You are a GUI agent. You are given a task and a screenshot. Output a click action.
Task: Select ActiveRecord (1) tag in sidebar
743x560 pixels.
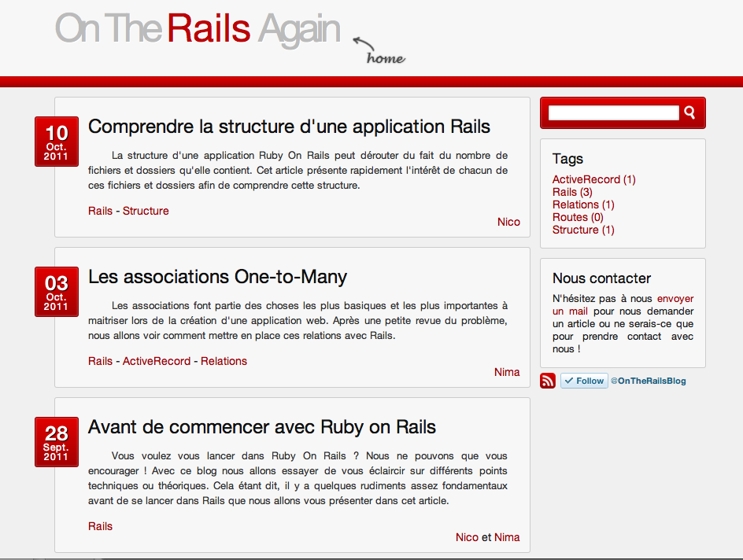pyautogui.click(x=593, y=179)
